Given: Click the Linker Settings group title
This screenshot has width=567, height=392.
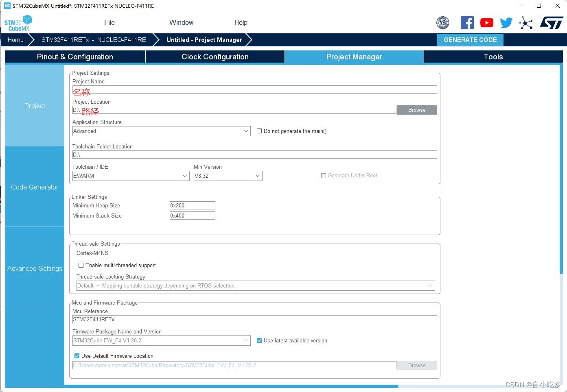Looking at the screenshot, I should [x=89, y=197].
